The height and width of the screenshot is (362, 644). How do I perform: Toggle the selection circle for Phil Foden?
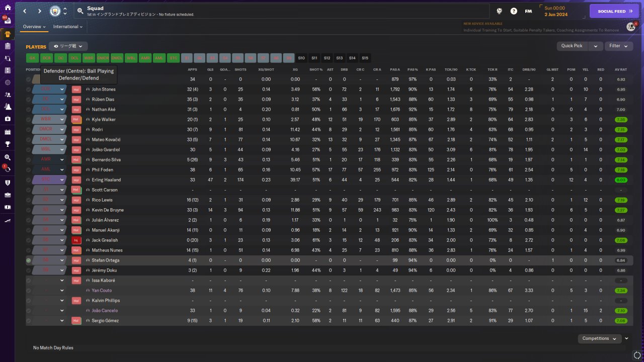click(29, 170)
